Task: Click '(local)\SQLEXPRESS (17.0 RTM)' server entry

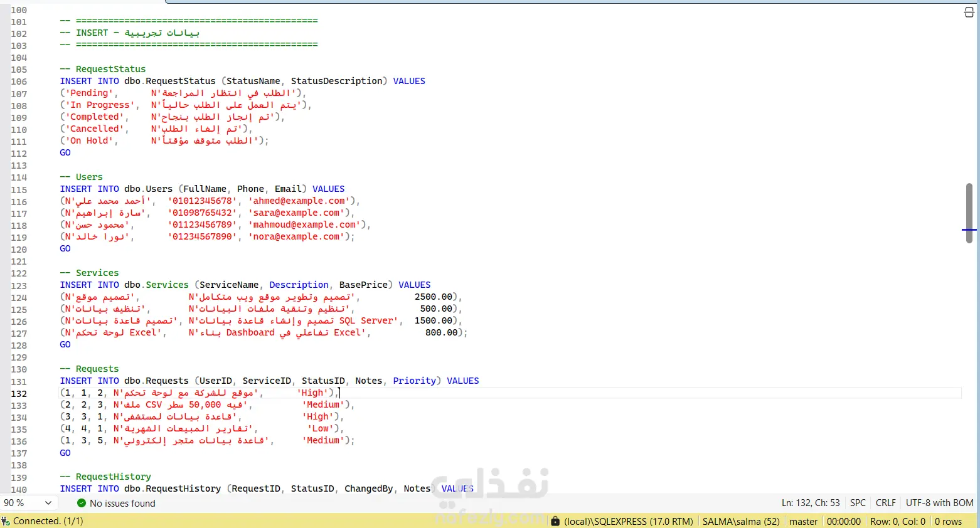Action: [629, 522]
